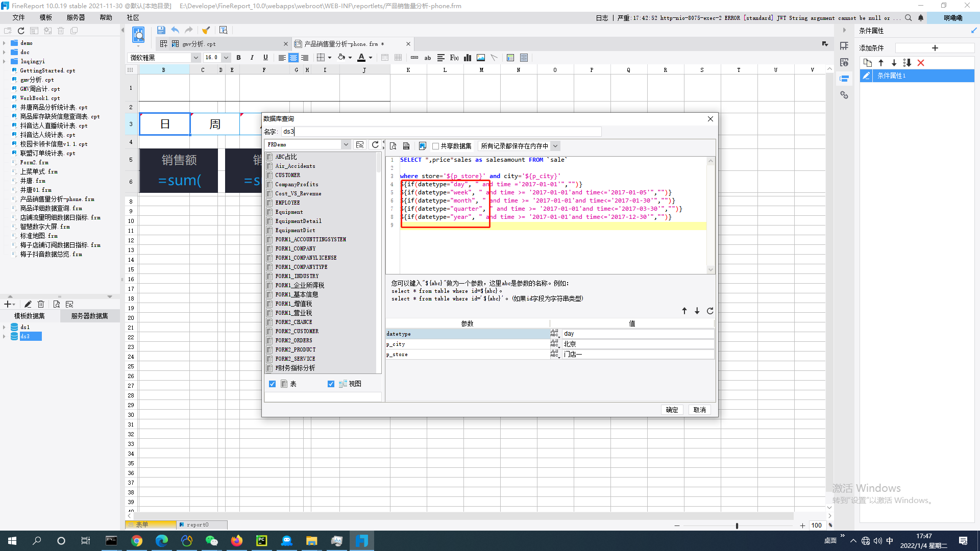Click the datetype value field containing day

(638, 334)
